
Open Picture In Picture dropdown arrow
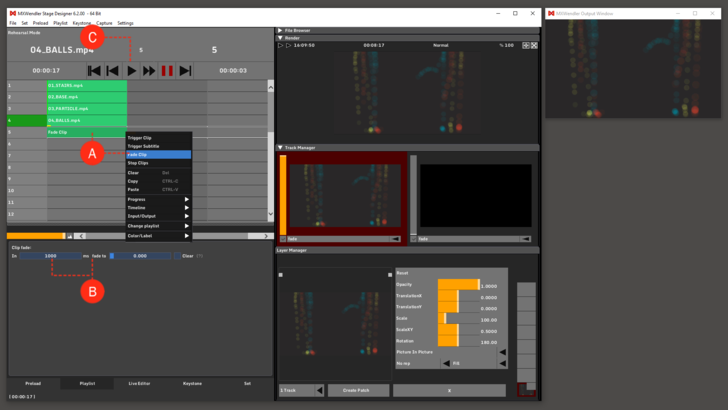point(502,352)
